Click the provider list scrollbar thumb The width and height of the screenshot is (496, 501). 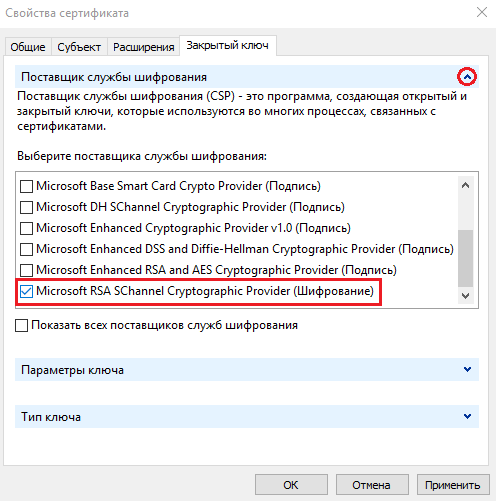click(466, 258)
